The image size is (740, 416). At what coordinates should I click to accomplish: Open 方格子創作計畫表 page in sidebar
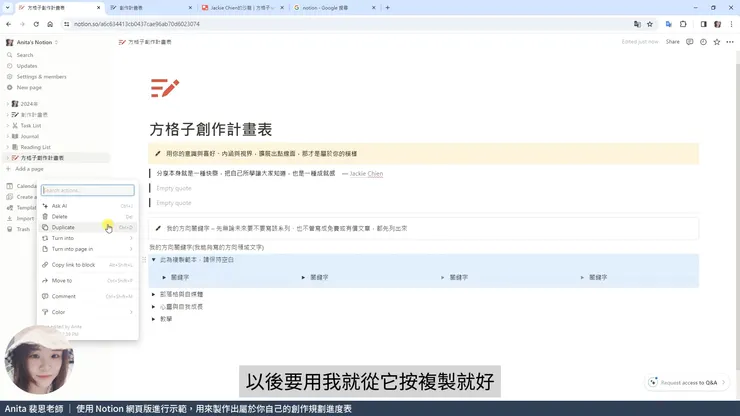click(42, 158)
